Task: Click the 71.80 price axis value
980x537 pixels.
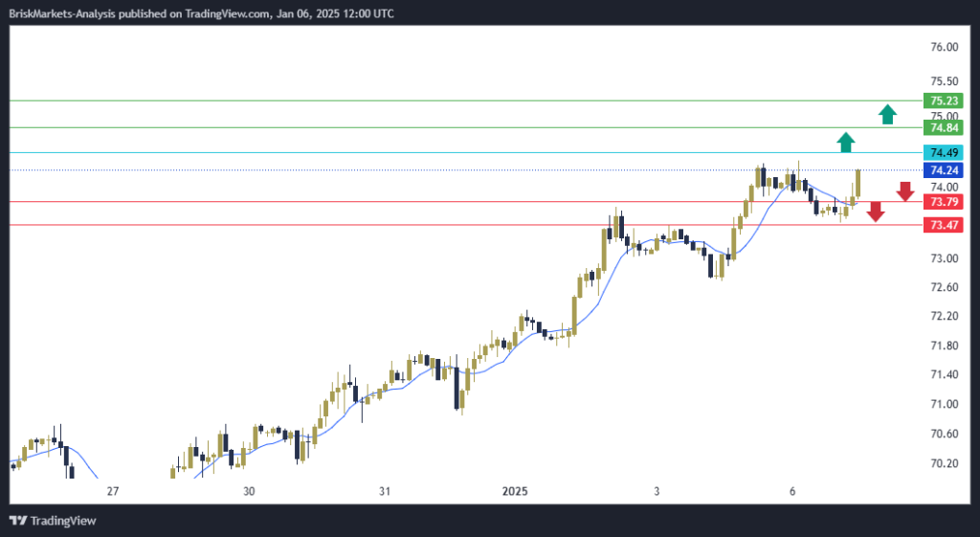Action: (944, 346)
